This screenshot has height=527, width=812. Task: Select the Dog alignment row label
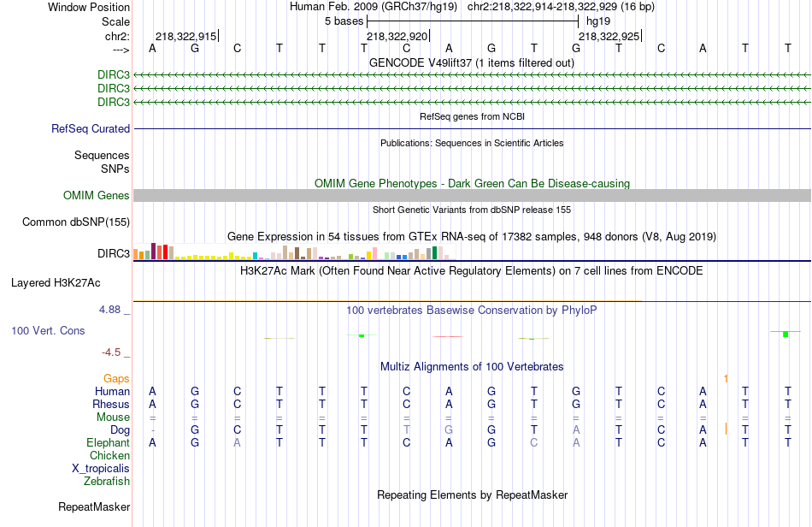point(121,430)
